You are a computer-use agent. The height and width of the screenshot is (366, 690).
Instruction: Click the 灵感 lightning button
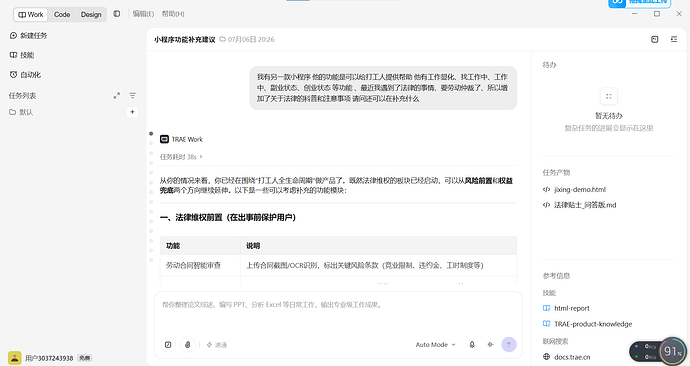click(217, 345)
